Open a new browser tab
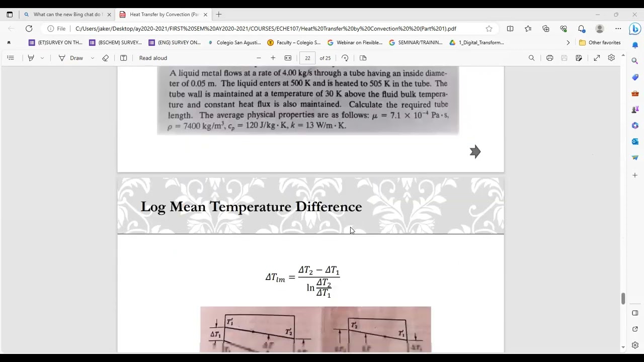 [218, 15]
